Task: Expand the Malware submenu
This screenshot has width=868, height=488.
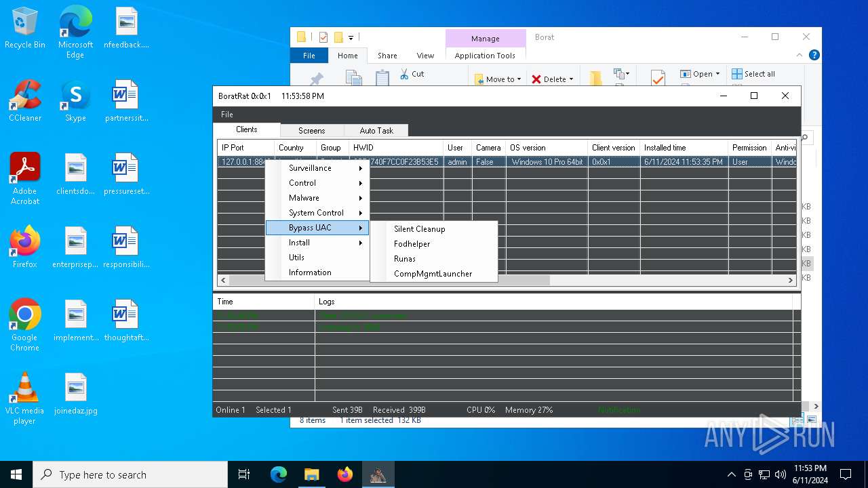Action: tap(317, 198)
